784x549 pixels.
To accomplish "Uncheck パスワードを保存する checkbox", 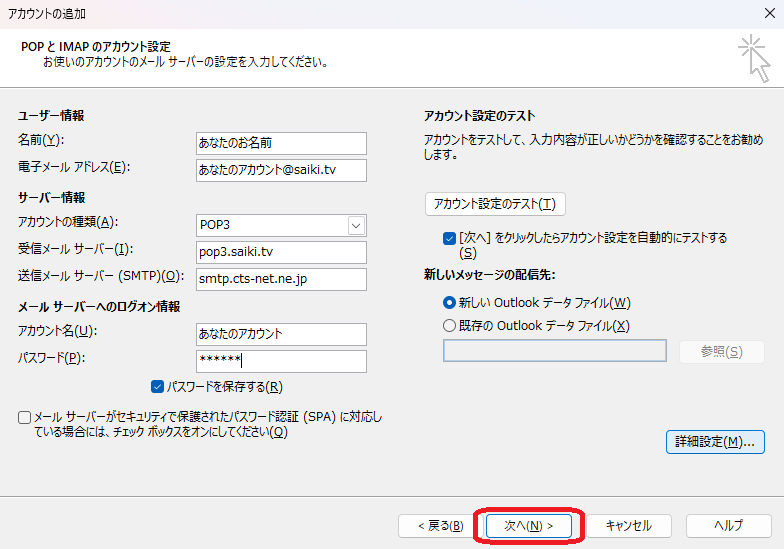I will (157, 387).
